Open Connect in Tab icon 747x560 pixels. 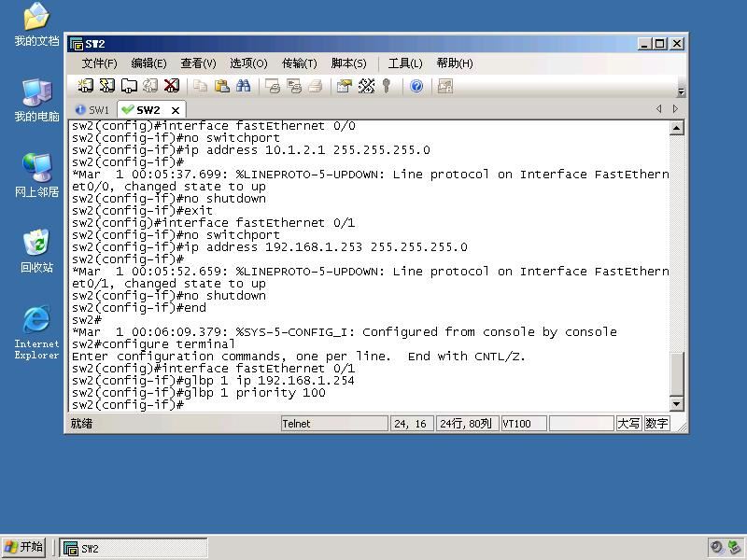129,86
